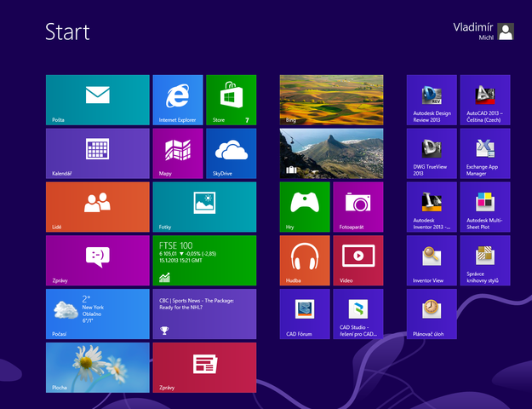
Task: Launch AutoCAD 2013 Čeština tile
Action: tap(485, 100)
